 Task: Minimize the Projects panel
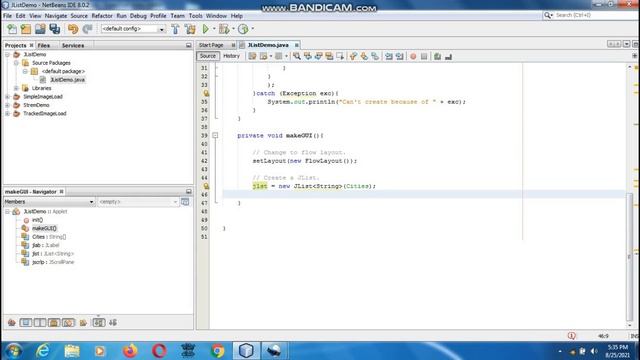pyautogui.click(x=189, y=45)
